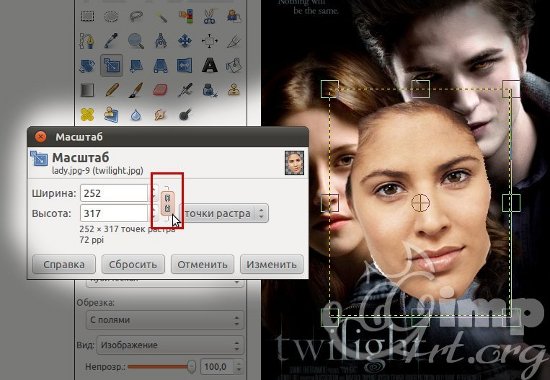Close the Масштаб dialog
550x380 pixels.
pyautogui.click(x=40, y=136)
